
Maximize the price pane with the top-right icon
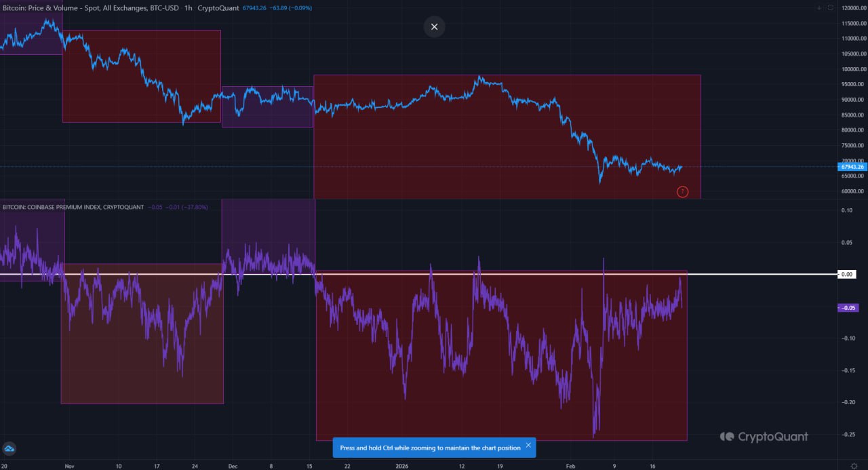[x=831, y=7]
